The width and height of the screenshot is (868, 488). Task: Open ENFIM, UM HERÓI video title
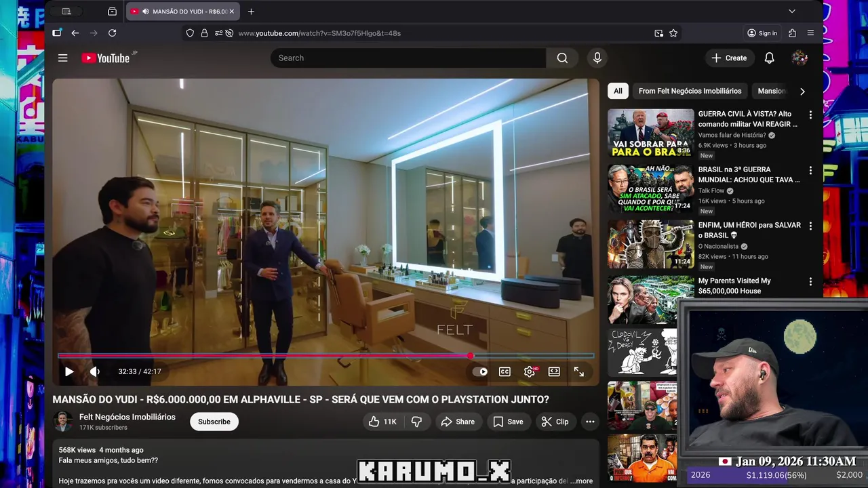(749, 230)
